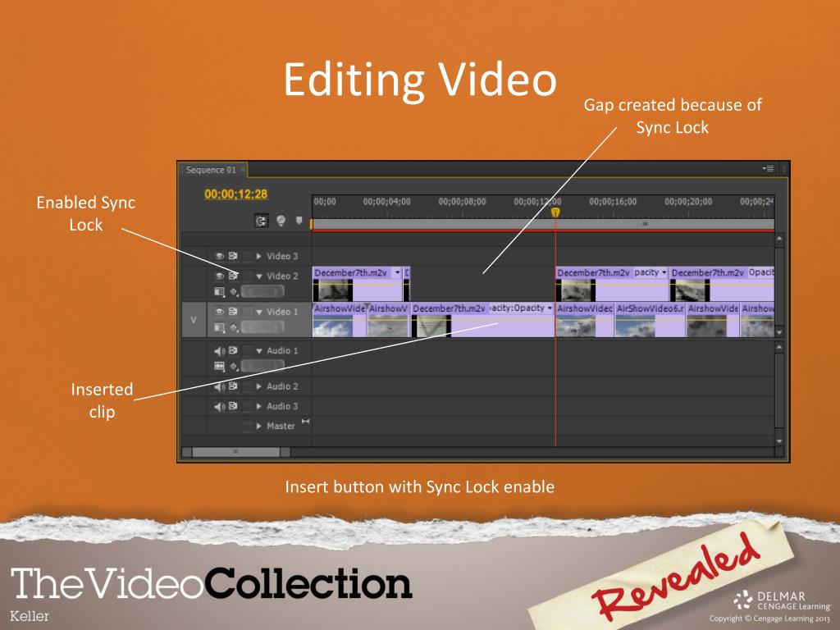Select the AirShowVideo6 clip on Video 1
The height and width of the screenshot is (630, 840).
coord(650,320)
